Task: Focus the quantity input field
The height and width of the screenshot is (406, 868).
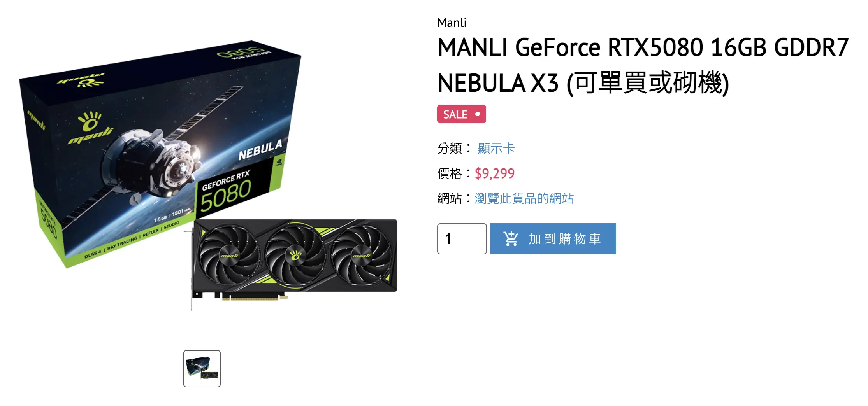Action: point(462,239)
